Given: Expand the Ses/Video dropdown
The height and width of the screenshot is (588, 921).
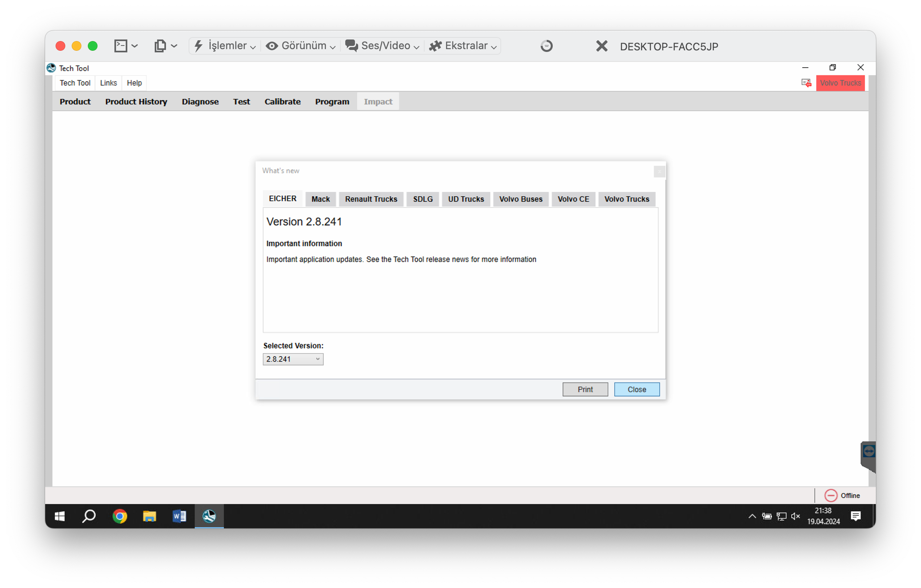Looking at the screenshot, I should (x=382, y=46).
